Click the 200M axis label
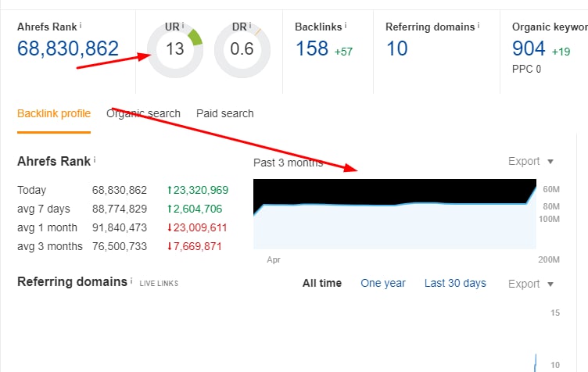The image size is (588, 372). click(549, 259)
